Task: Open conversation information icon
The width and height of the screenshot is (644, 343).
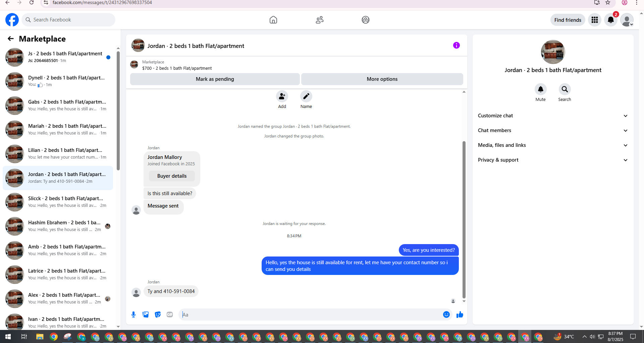Action: point(457,45)
